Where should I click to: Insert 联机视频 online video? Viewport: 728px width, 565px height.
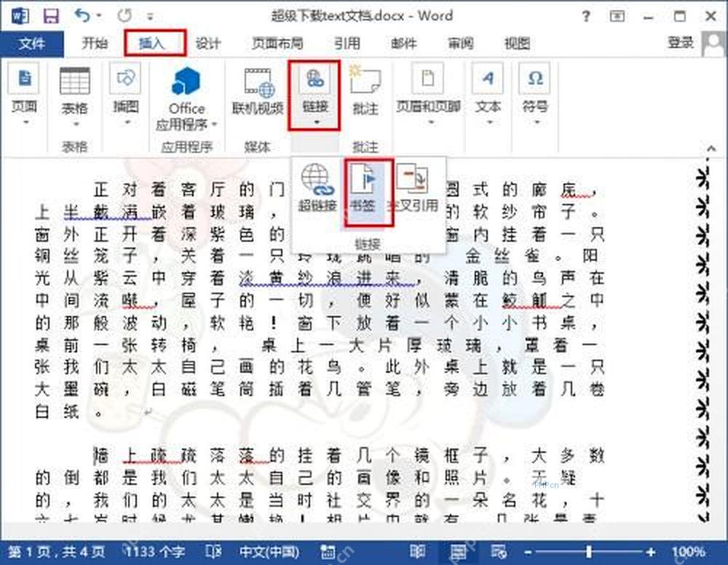[258, 92]
